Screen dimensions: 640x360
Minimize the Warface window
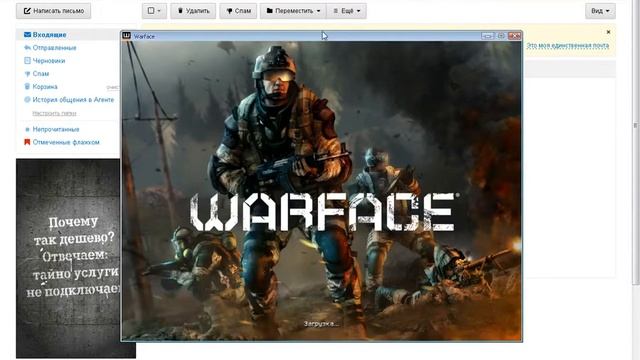coord(487,36)
